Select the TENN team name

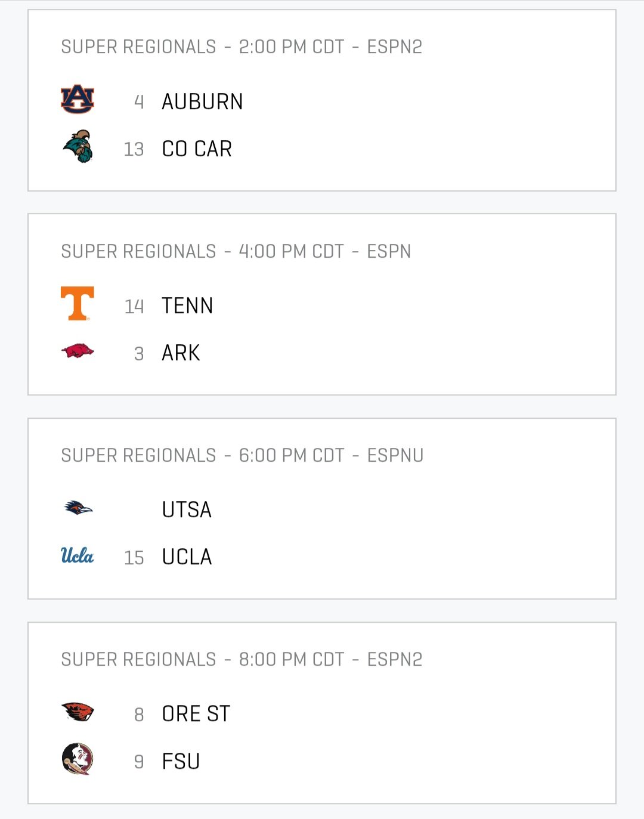[x=187, y=305]
